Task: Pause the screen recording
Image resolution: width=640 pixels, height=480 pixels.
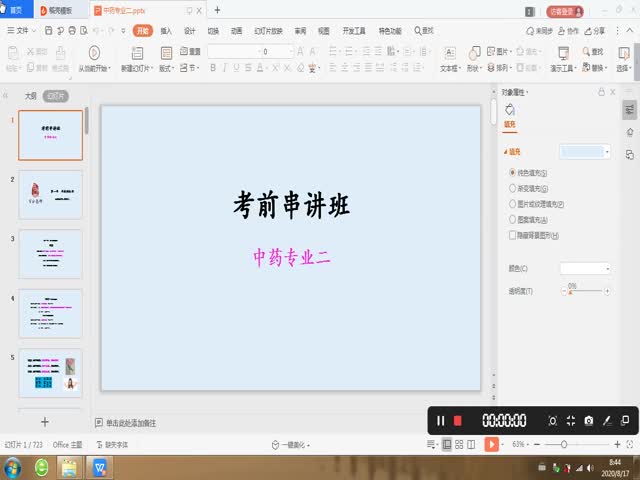Action: [x=440, y=420]
